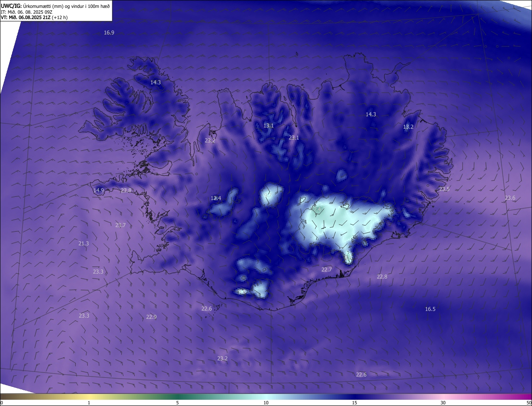Click the 23.8 value label

coord(126,190)
